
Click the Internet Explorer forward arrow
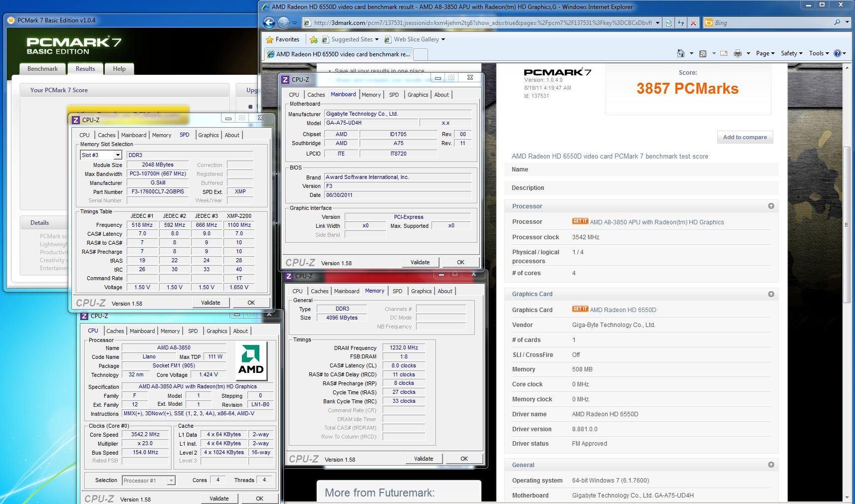click(283, 22)
